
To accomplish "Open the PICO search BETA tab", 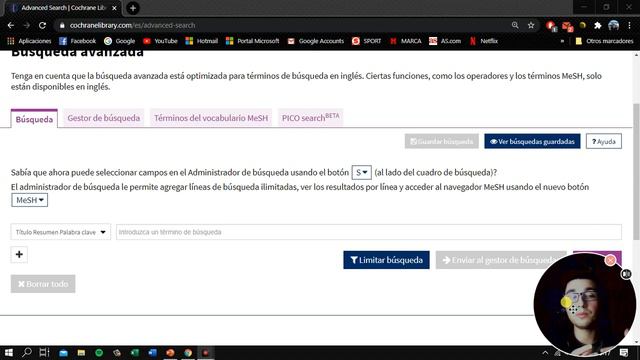I will (311, 118).
